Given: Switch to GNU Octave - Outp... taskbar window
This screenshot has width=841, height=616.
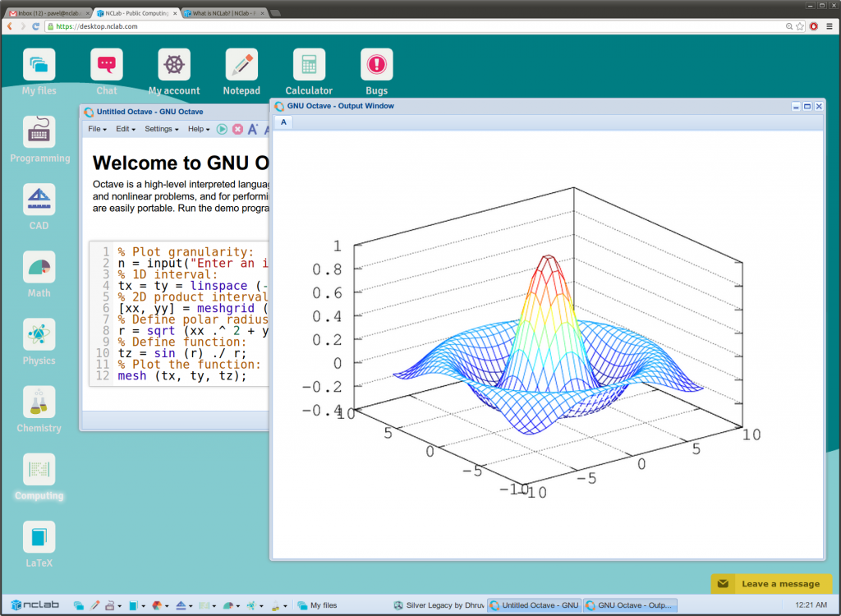Looking at the screenshot, I should 630,605.
